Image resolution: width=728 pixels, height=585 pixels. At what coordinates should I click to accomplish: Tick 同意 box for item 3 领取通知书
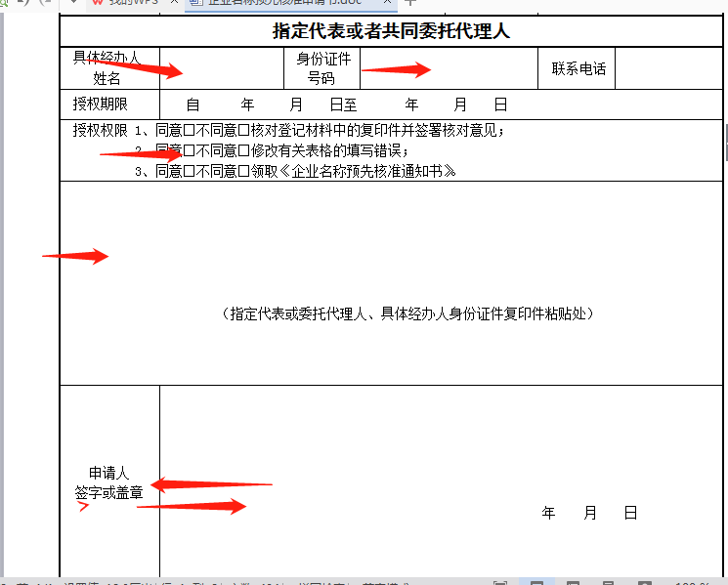pyautogui.click(x=190, y=172)
